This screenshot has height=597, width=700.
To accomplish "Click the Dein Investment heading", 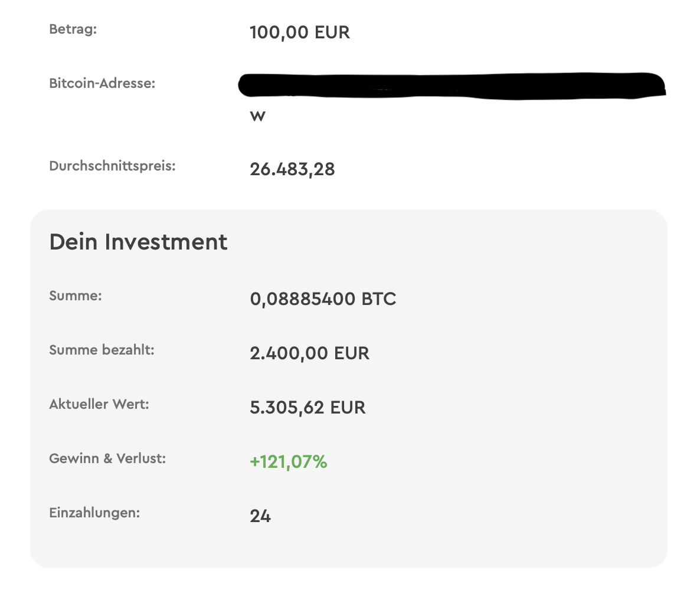I will [138, 242].
